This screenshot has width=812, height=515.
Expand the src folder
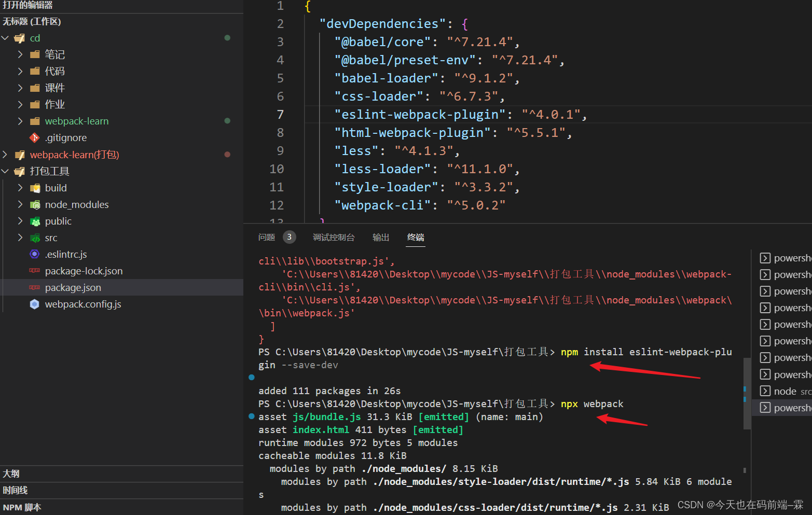20,238
